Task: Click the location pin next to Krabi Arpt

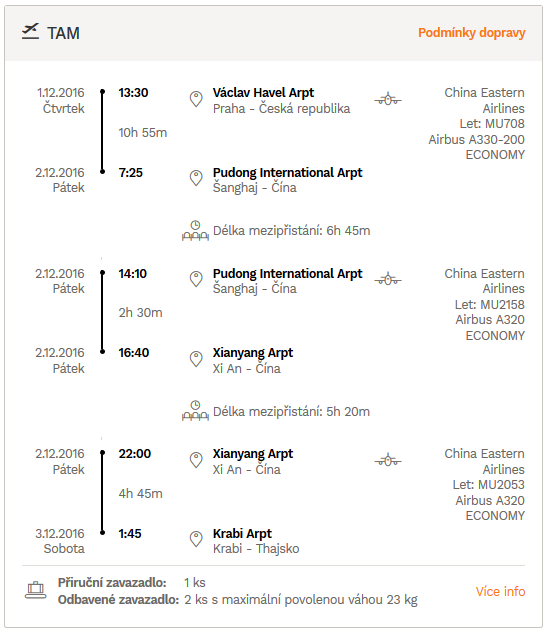Action: tap(196, 539)
